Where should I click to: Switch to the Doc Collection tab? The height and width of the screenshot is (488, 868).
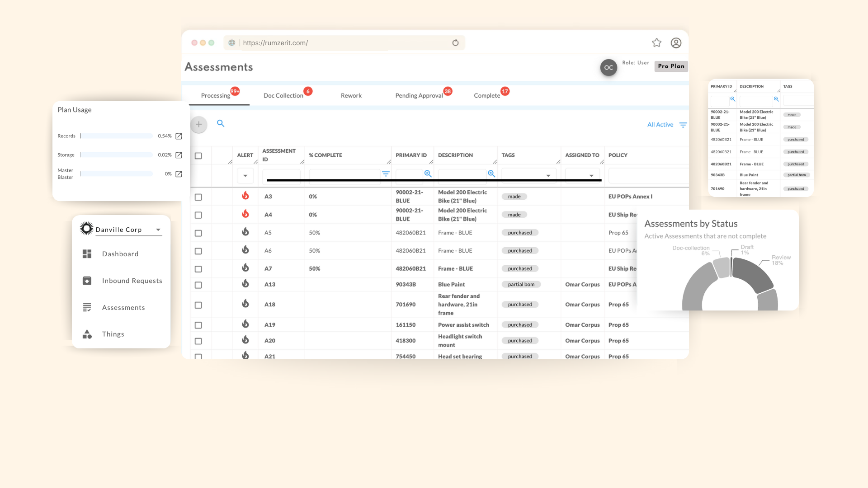coord(283,95)
